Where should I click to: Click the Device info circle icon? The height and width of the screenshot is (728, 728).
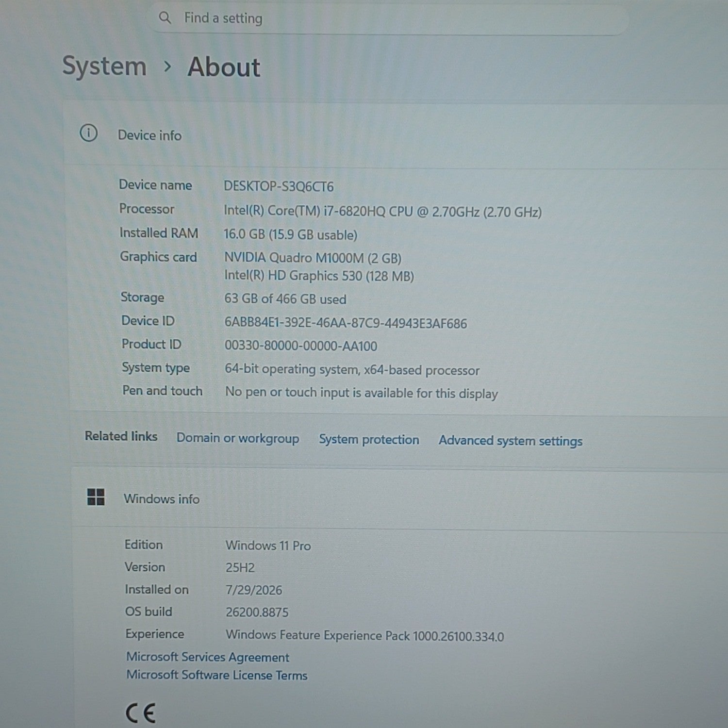pos(88,133)
